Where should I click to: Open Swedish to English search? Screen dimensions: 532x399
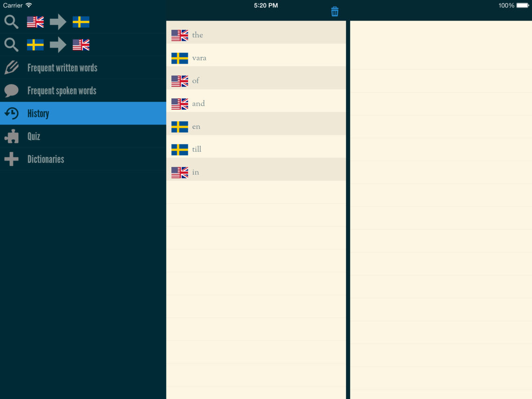coord(83,45)
